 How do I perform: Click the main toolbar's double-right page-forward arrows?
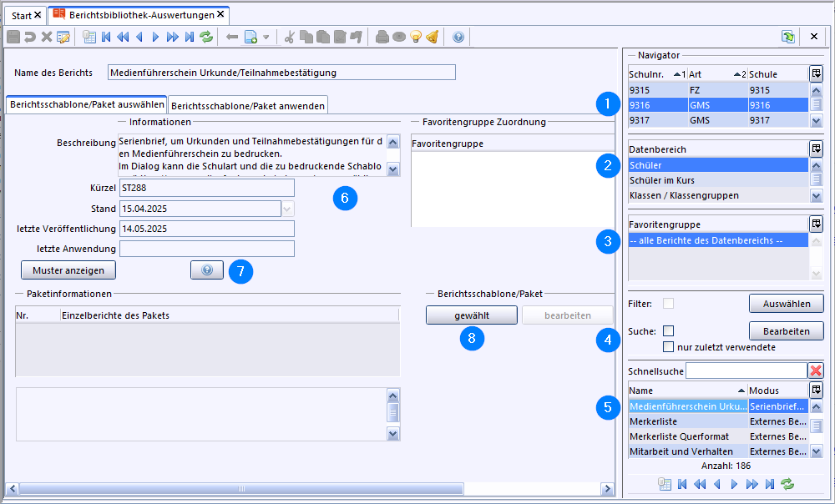[x=173, y=37]
